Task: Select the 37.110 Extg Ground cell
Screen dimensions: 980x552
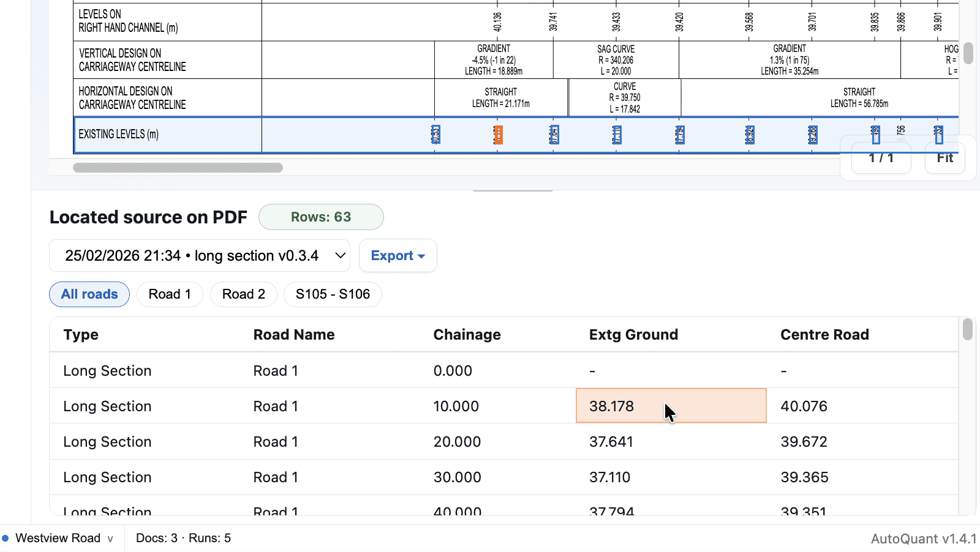Action: pyautogui.click(x=671, y=477)
